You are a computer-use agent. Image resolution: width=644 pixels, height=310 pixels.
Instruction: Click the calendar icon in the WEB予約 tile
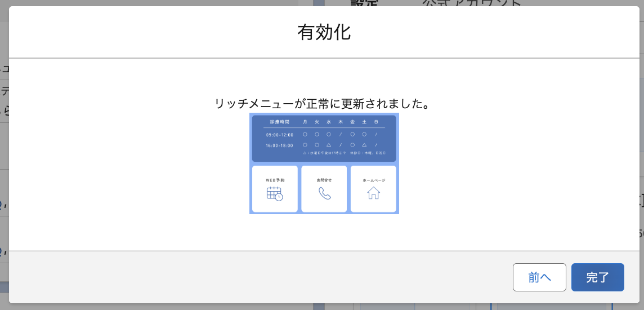[x=275, y=194]
